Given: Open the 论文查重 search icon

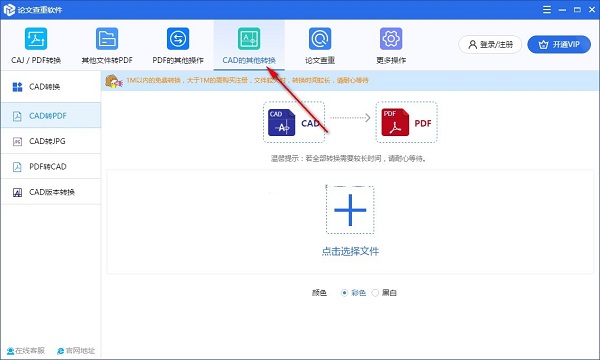Looking at the screenshot, I should [320, 39].
